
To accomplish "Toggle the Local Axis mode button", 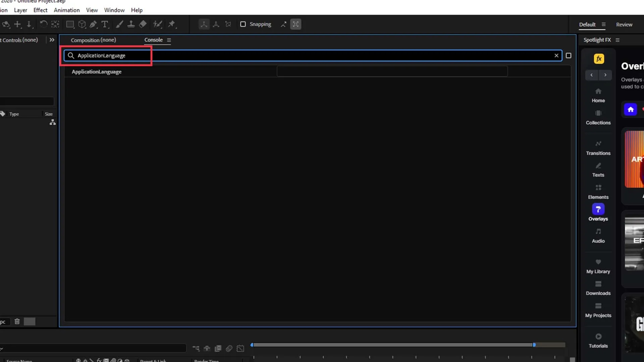I will pyautogui.click(x=204, y=24).
